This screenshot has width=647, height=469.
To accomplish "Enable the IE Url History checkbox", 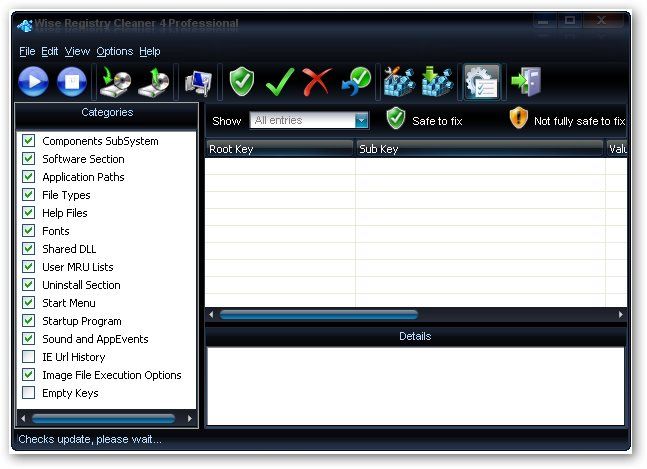I will tap(28, 356).
